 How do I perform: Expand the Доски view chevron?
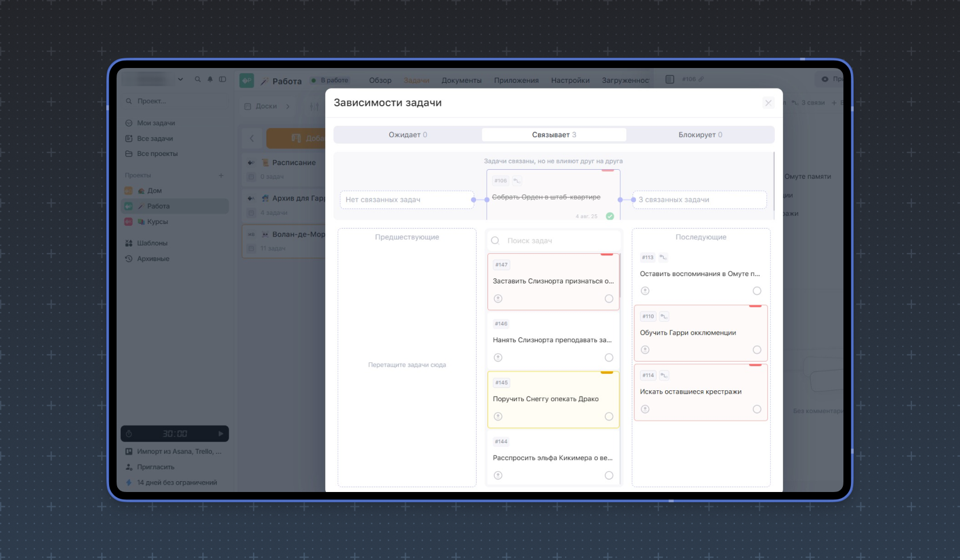(x=287, y=106)
